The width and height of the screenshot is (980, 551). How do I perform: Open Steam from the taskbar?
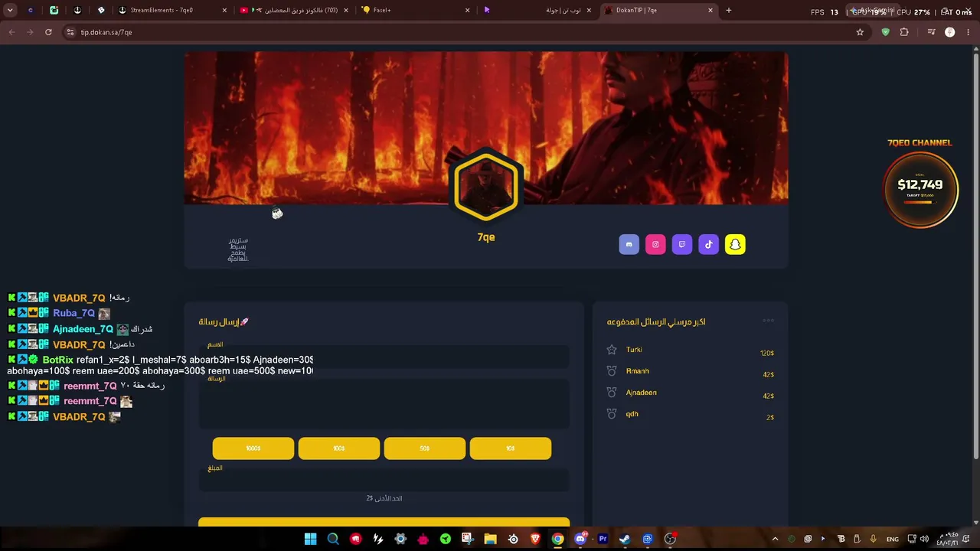625,539
